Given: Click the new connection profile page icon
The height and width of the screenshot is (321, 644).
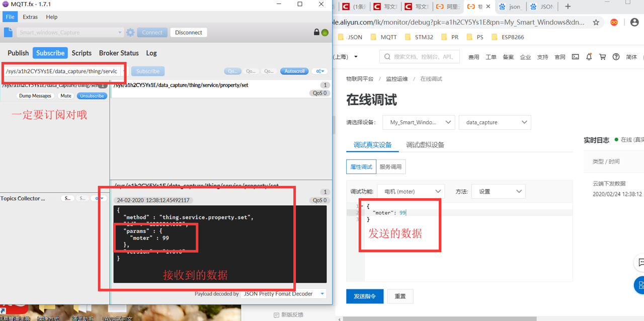Looking at the screenshot, I should (7, 32).
